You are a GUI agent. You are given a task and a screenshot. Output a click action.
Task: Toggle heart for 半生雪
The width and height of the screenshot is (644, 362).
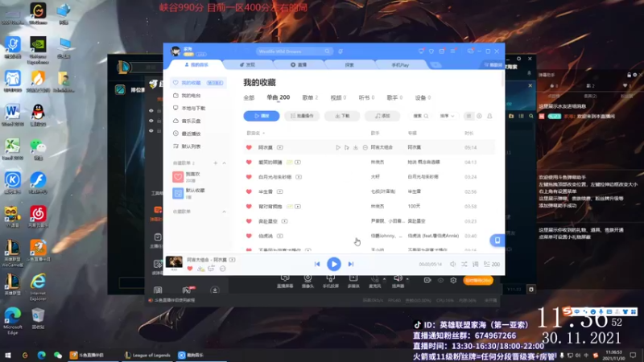tap(249, 191)
